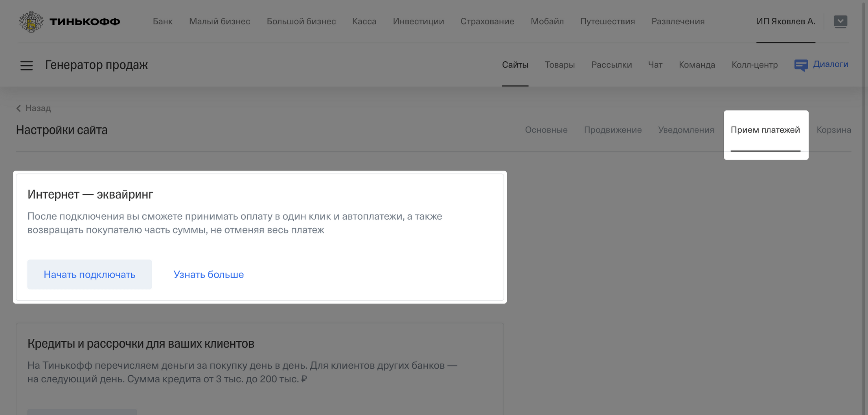Screen dimensions: 868x415
Task: Switch to the Рассылки tab
Action: pyautogui.click(x=612, y=65)
